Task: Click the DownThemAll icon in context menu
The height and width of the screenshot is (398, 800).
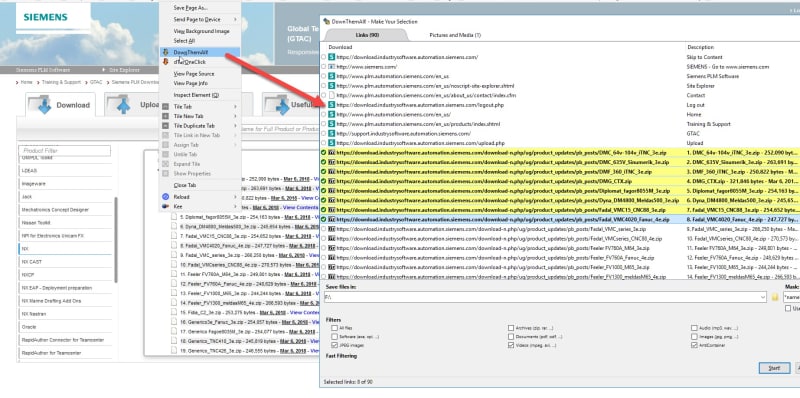Action: click(x=165, y=52)
